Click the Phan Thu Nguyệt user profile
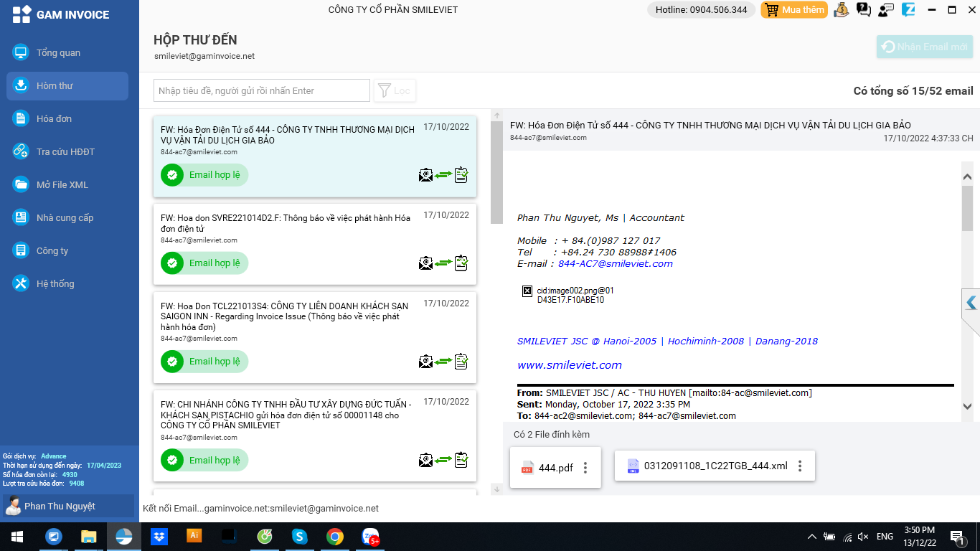The width and height of the screenshot is (980, 551). tap(69, 506)
